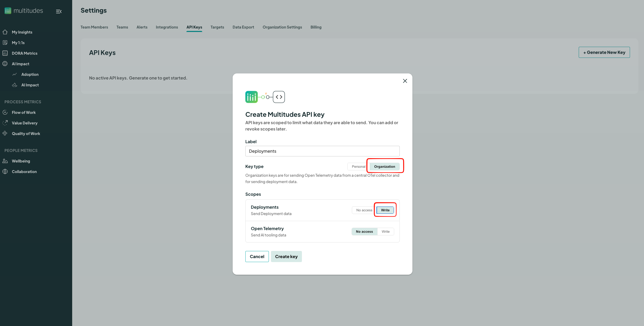Screen dimensions: 644x326
Task: Click the Quality of Work icon
Action: [5, 133]
